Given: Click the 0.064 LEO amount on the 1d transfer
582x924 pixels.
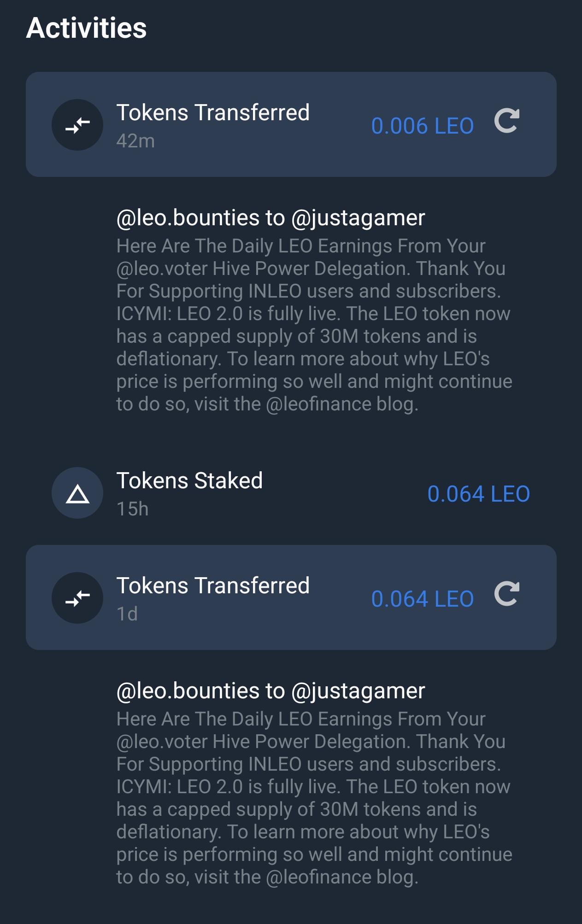Looking at the screenshot, I should [x=422, y=599].
